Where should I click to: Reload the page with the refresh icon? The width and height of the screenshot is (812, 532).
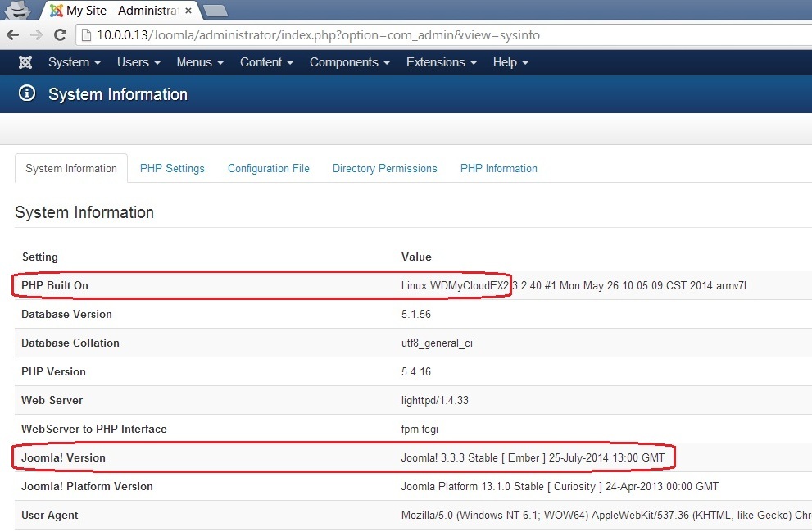[x=60, y=34]
